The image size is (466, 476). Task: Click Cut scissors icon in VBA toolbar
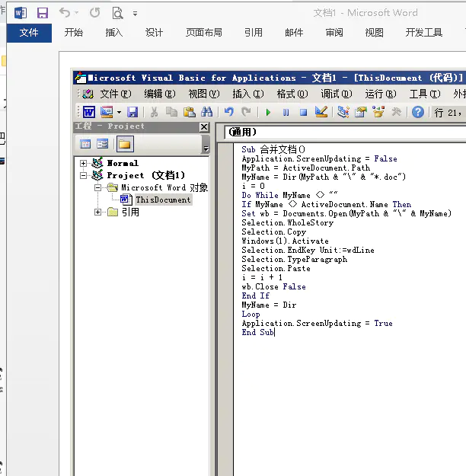pyautogui.click(x=155, y=112)
